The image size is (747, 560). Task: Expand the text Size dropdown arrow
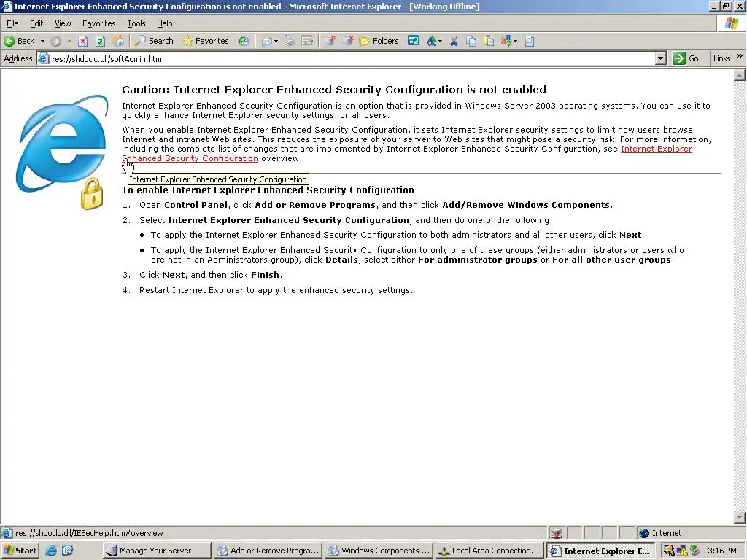(440, 41)
